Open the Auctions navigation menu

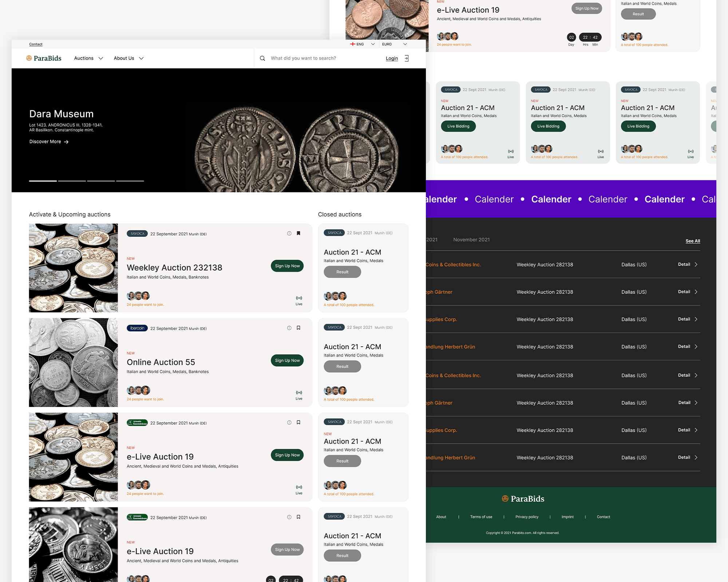(x=84, y=58)
